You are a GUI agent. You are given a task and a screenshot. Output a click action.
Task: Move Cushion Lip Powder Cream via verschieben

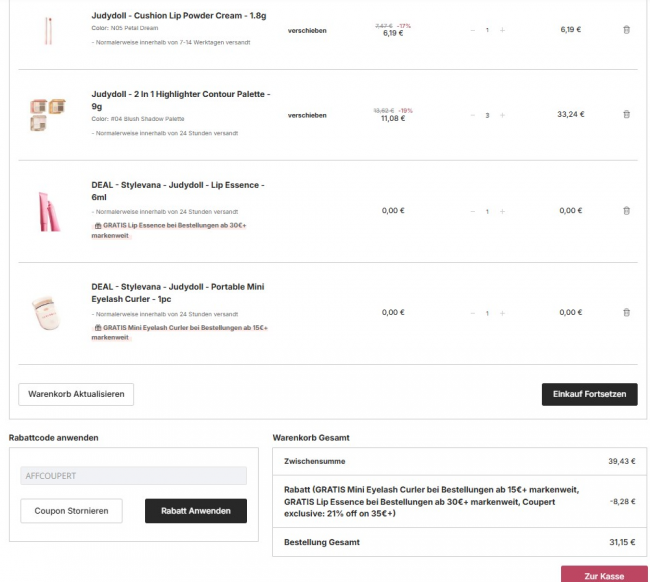coord(307,30)
